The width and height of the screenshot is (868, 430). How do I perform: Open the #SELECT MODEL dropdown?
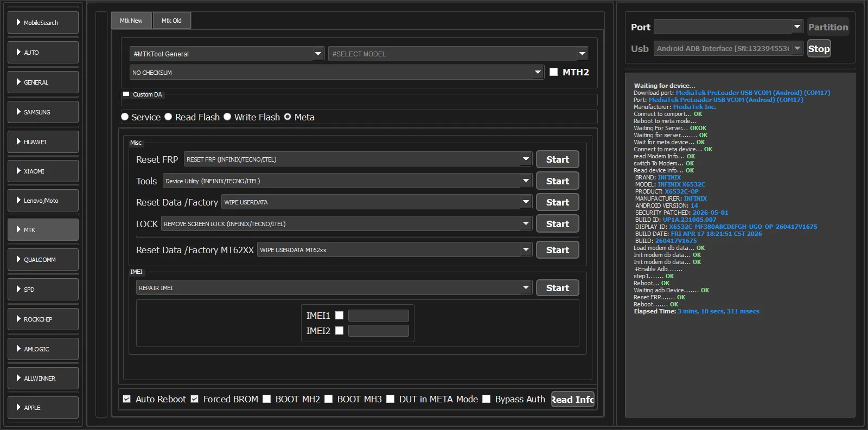pos(458,54)
